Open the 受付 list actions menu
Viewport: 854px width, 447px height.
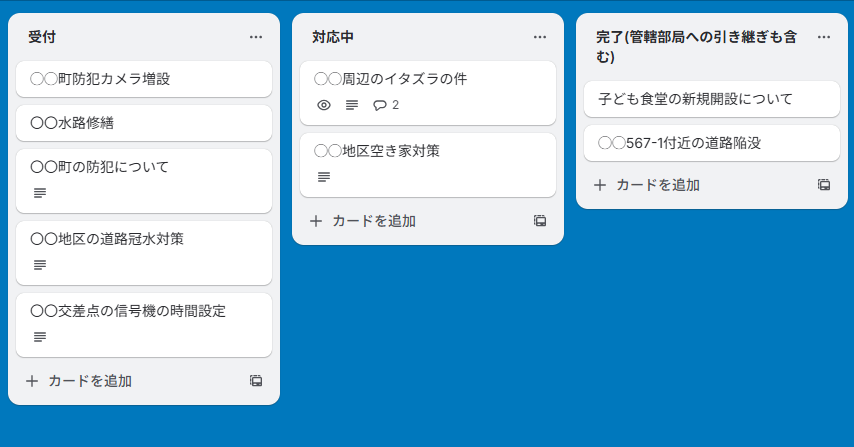pos(256,37)
